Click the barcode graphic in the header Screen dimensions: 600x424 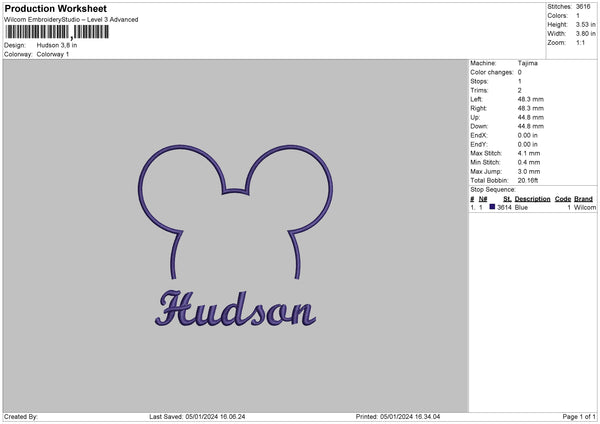tap(57, 32)
